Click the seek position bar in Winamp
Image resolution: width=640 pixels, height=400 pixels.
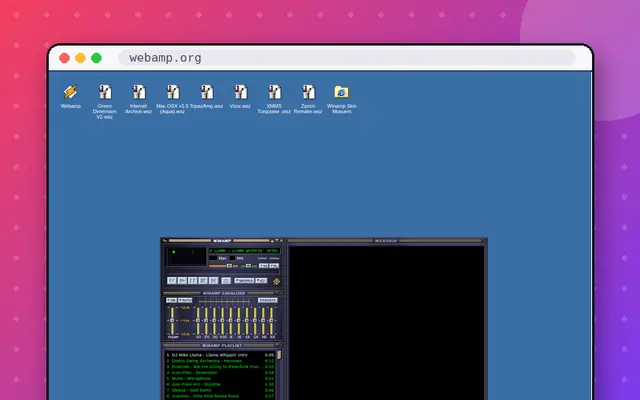(x=223, y=272)
